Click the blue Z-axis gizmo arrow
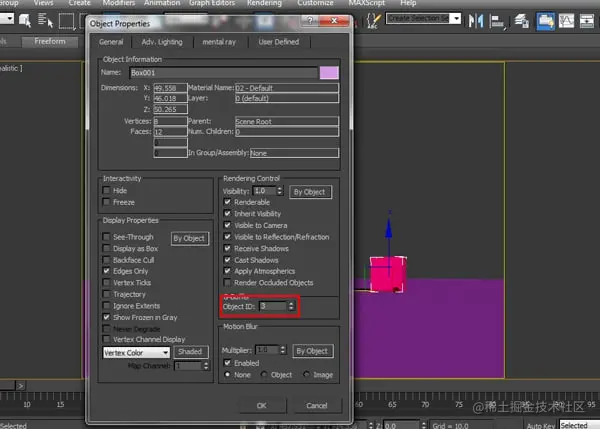 point(389,228)
